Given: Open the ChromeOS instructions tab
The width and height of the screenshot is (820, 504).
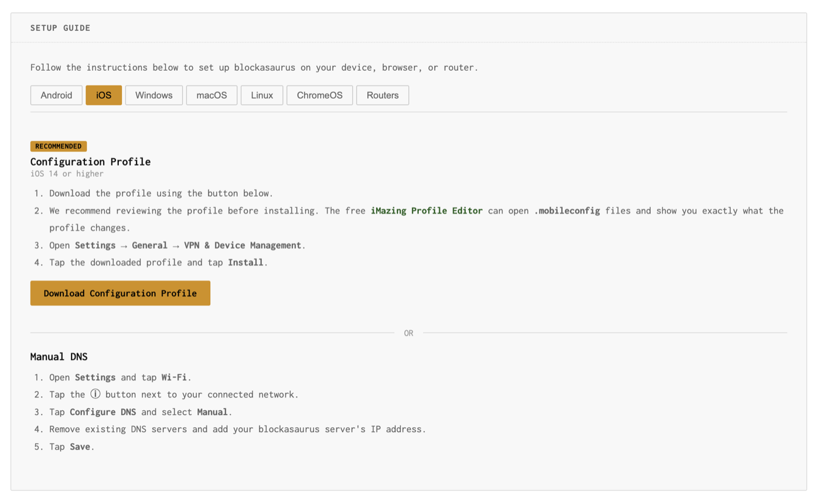Looking at the screenshot, I should [319, 95].
